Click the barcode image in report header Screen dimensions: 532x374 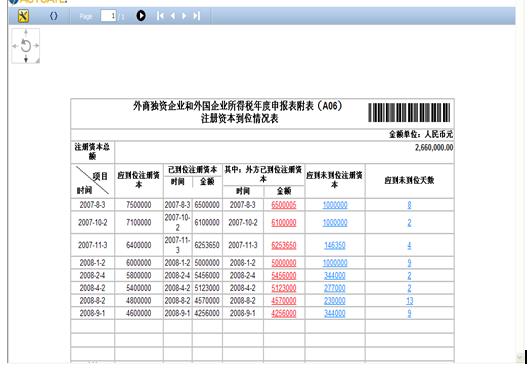pos(410,112)
